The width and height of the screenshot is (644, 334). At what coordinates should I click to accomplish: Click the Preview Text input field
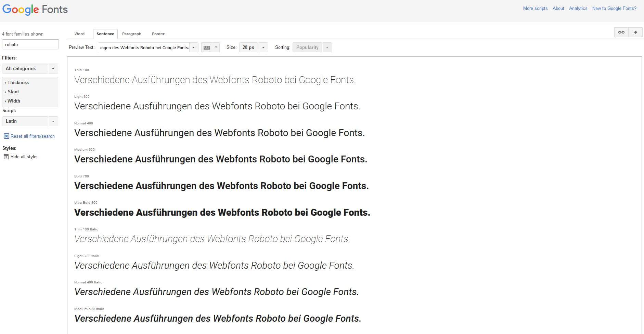[144, 48]
